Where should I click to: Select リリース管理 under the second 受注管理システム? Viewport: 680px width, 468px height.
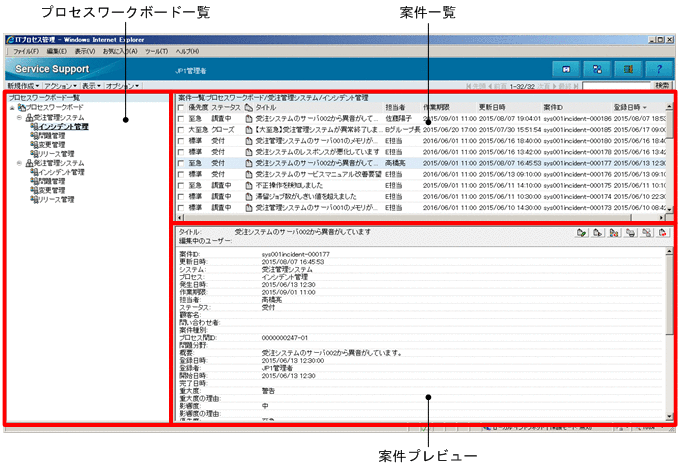click(x=56, y=200)
